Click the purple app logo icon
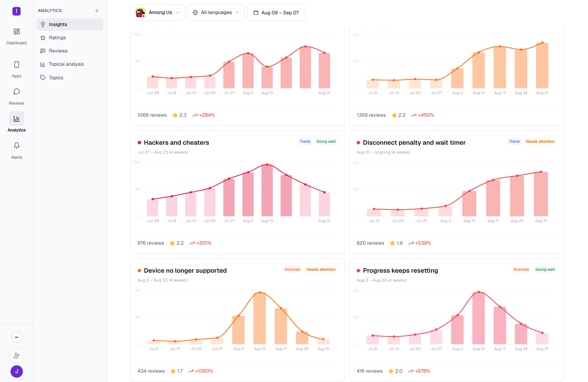Screen dimensions: 588x382 pos(17,11)
